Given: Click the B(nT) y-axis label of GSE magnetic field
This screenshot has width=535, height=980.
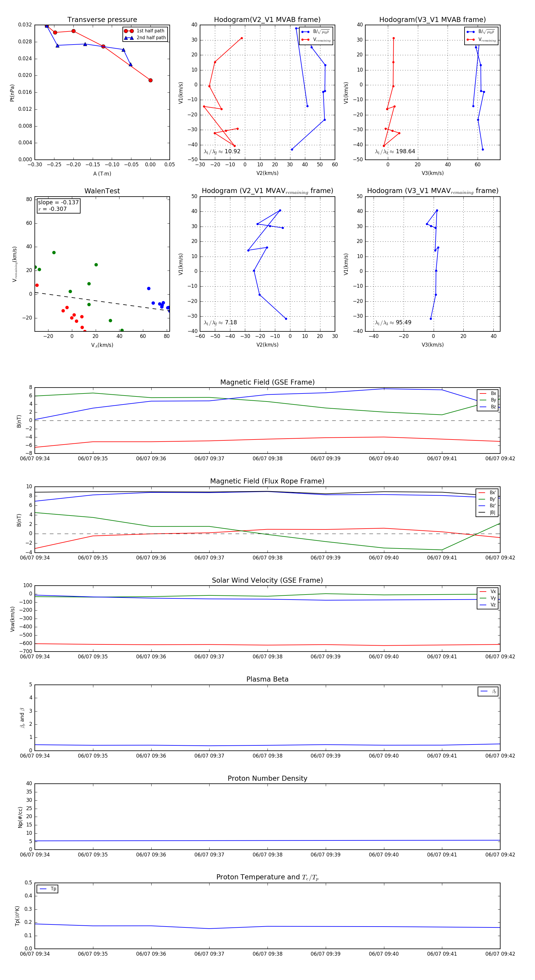Looking at the screenshot, I should 19,421.
